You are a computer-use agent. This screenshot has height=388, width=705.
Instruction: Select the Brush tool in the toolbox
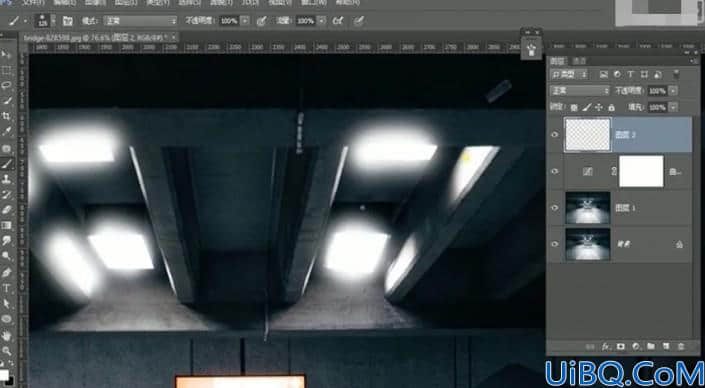pos(6,164)
